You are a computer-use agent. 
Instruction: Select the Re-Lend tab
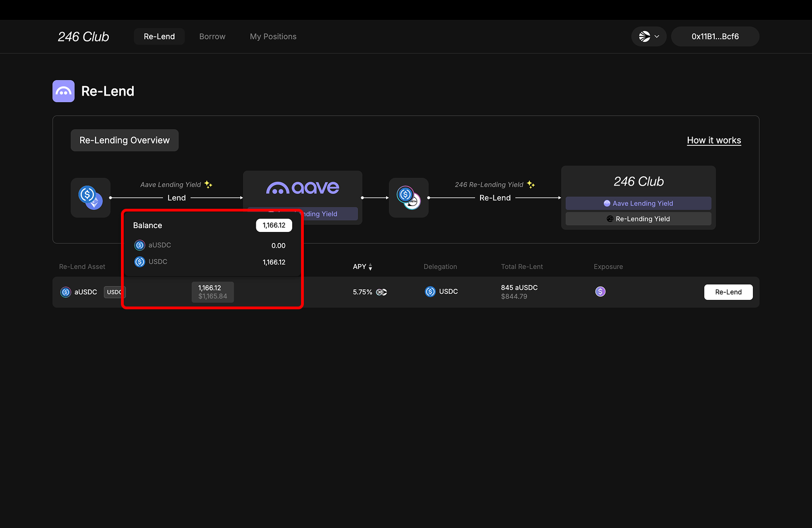pyautogui.click(x=159, y=36)
